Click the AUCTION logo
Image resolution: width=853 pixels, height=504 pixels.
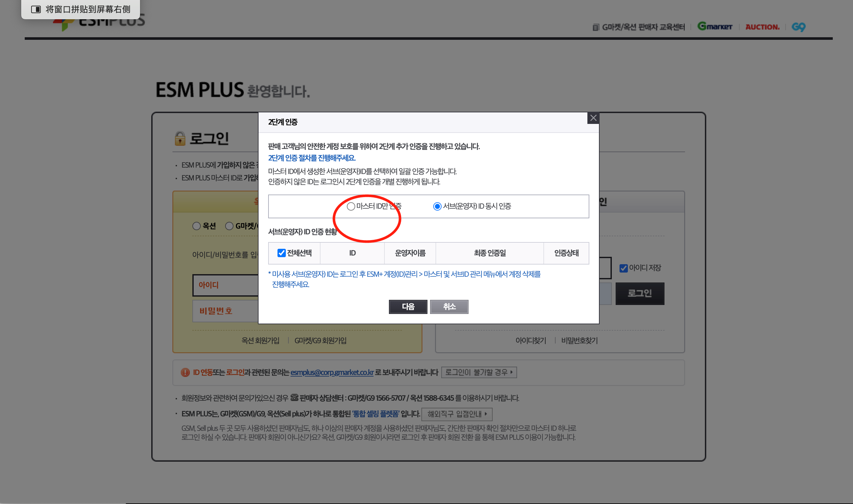[762, 27]
